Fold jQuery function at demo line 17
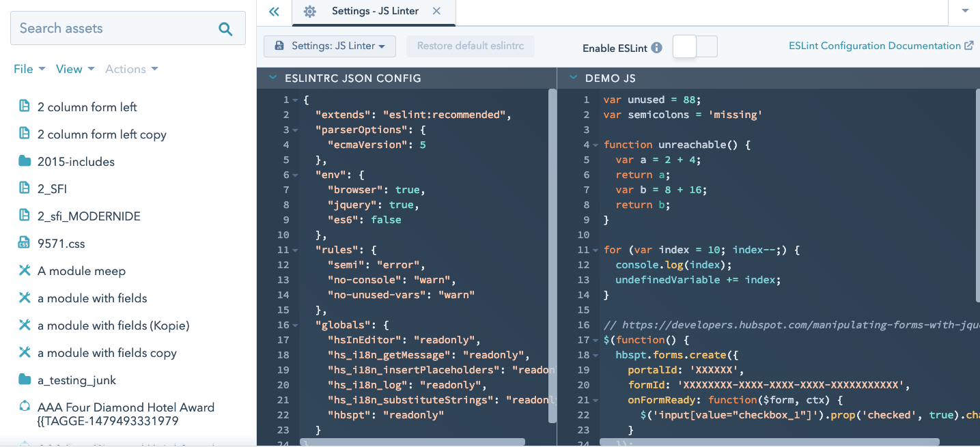 click(596, 341)
